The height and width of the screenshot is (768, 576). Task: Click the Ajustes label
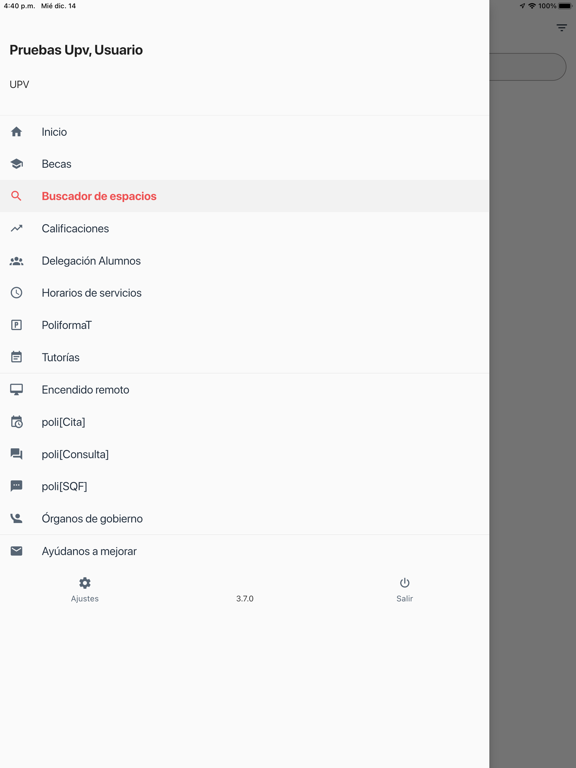(85, 599)
